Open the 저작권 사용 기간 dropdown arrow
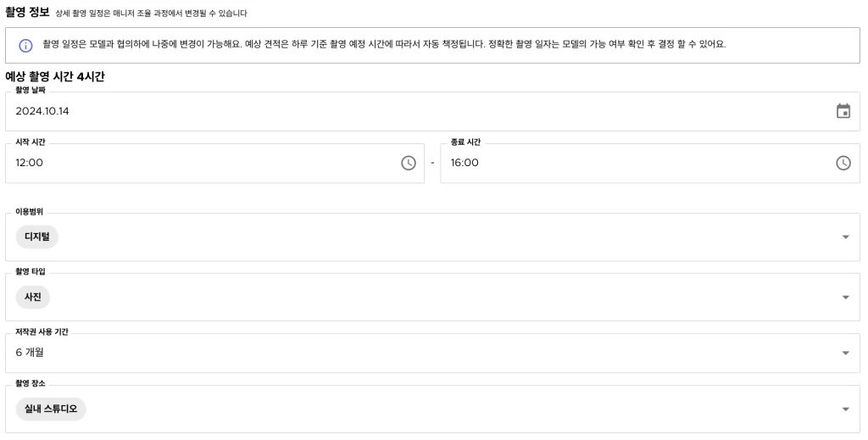The width and height of the screenshot is (868, 440). click(x=844, y=353)
